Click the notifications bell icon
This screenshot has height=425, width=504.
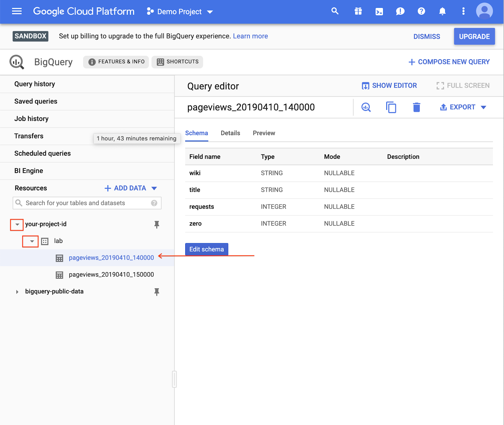(x=442, y=12)
